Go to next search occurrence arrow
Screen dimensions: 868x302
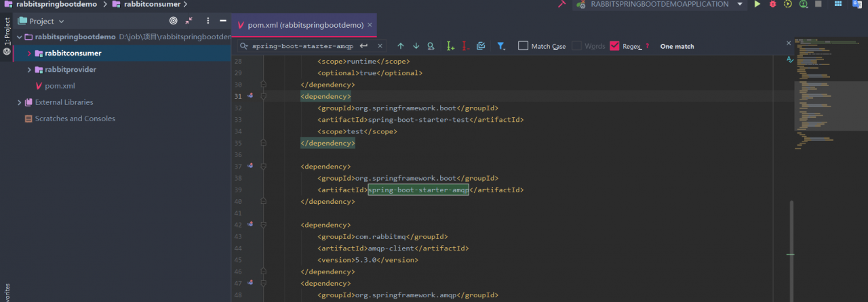point(416,46)
